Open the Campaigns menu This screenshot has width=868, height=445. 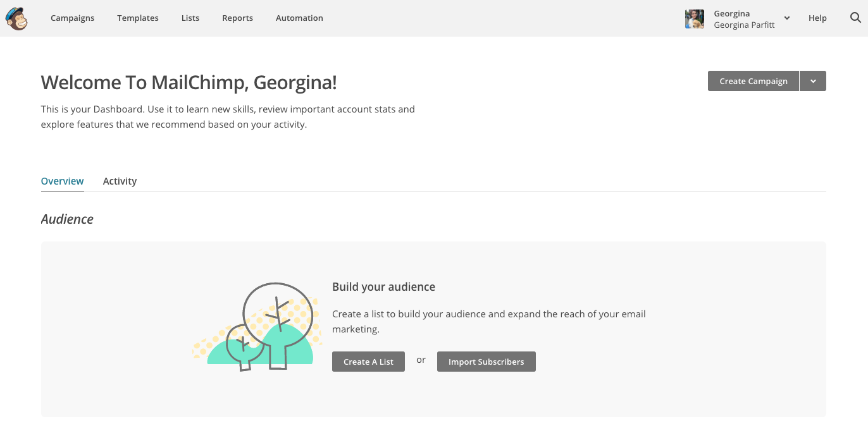(x=73, y=18)
